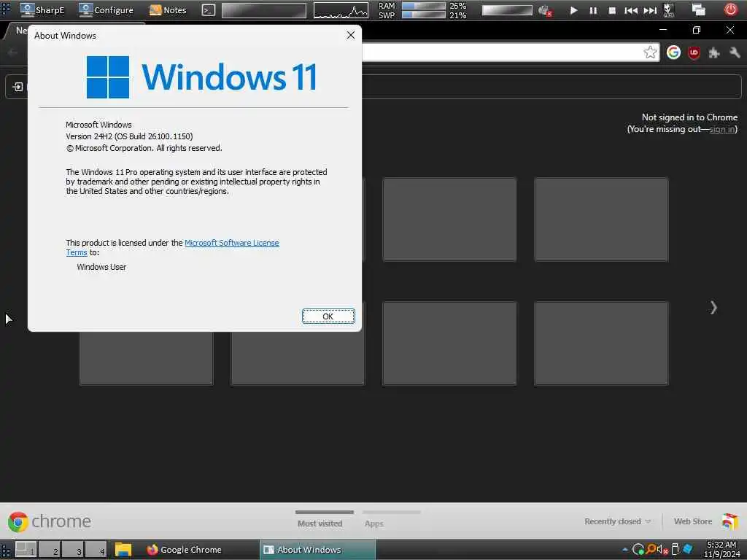
Task: Click the muted volume icon in top bar
Action: 545,10
